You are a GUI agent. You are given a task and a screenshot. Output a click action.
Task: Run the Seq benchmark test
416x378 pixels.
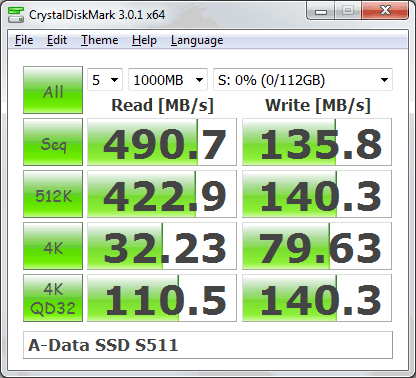53,142
